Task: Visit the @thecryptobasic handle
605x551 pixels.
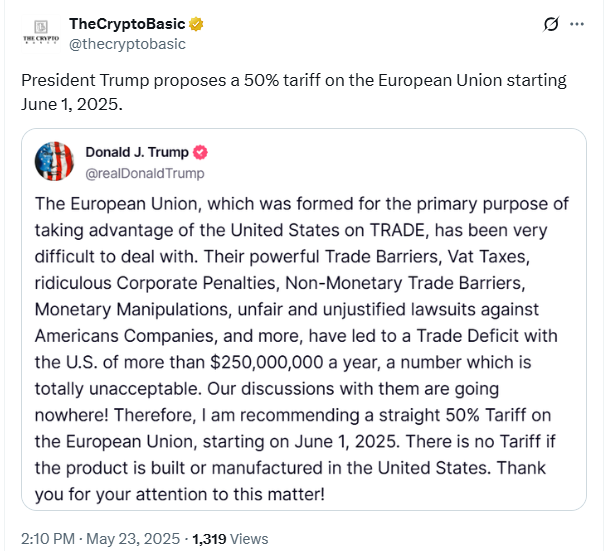Action: 127,44
